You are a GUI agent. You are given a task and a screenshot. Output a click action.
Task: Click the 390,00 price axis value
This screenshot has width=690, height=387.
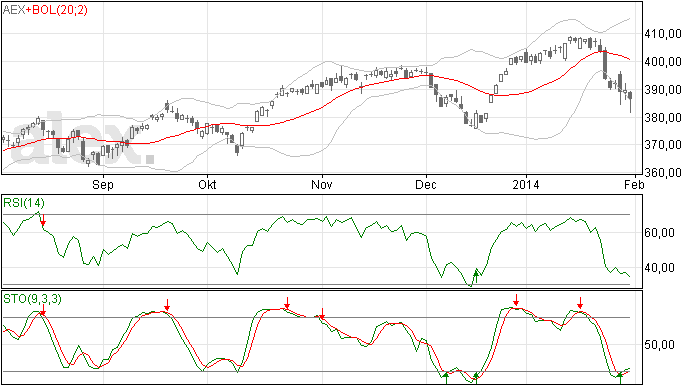(x=663, y=90)
